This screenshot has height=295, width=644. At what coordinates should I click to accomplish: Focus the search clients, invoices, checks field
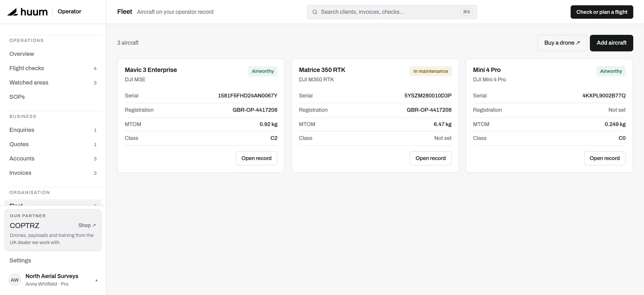coord(392,12)
